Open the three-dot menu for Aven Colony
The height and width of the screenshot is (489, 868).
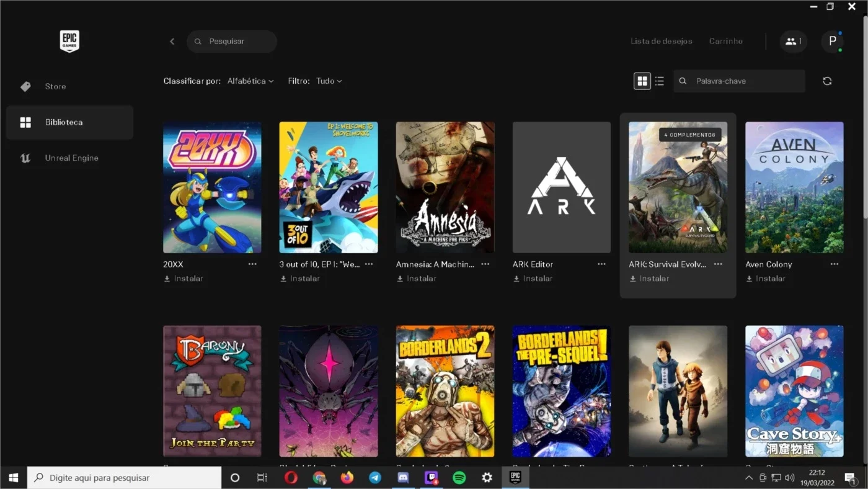tap(835, 264)
